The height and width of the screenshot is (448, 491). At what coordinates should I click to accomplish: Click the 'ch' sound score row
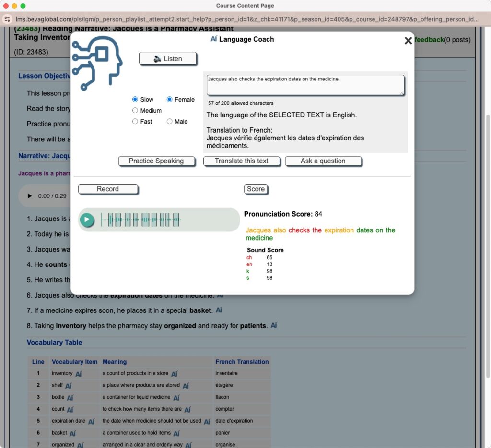(259, 257)
